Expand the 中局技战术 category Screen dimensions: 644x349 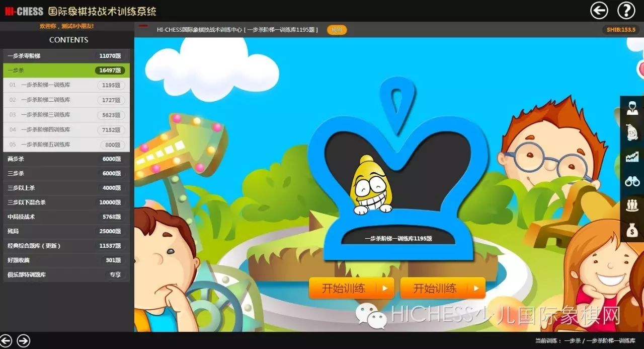(66, 217)
